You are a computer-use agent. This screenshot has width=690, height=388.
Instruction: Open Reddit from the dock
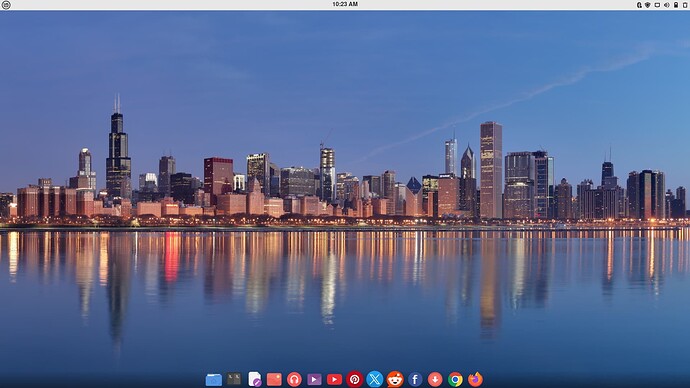[x=395, y=379]
